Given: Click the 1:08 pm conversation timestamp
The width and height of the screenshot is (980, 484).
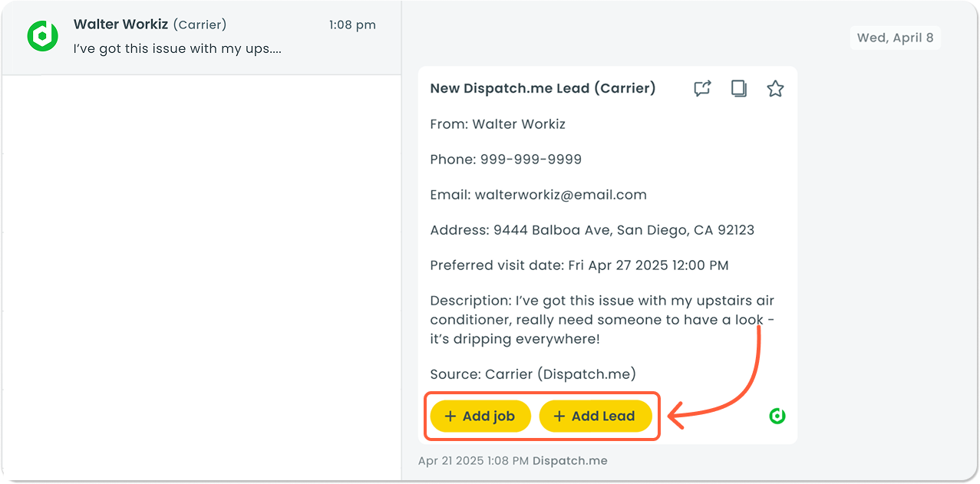Looking at the screenshot, I should tap(352, 25).
